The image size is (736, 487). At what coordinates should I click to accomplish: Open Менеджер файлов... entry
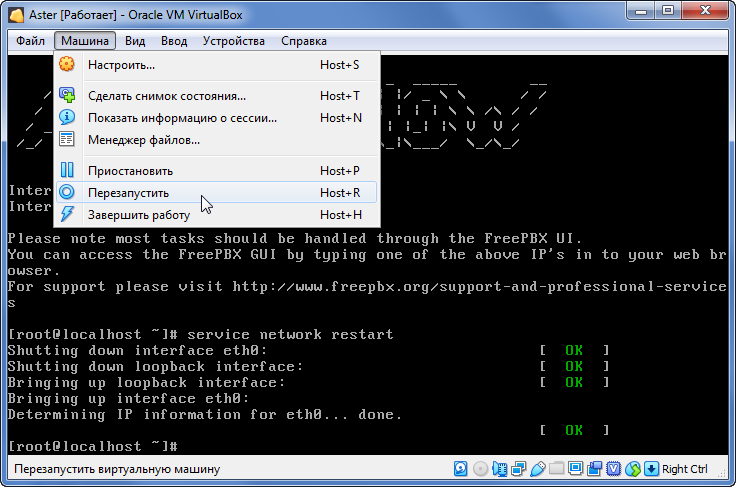(216, 140)
